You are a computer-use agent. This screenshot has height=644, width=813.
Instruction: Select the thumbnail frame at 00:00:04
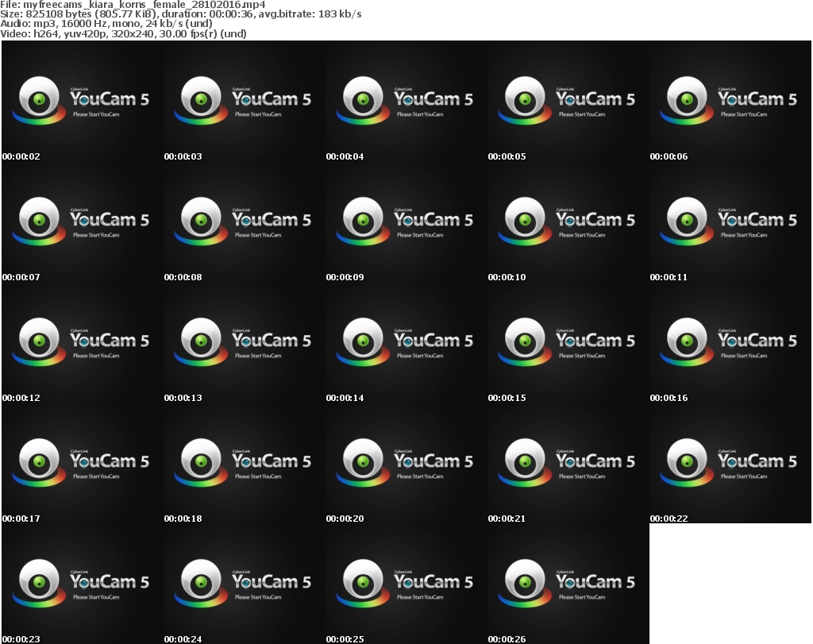[406, 101]
